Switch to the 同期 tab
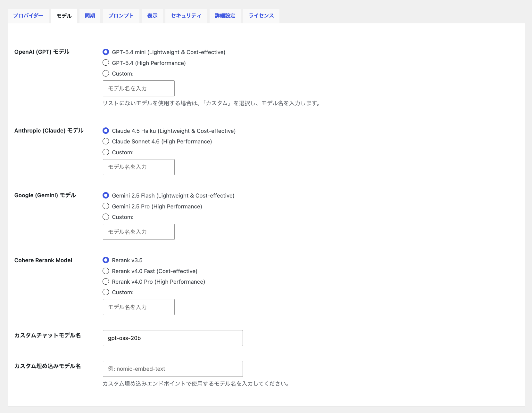 pos(90,16)
